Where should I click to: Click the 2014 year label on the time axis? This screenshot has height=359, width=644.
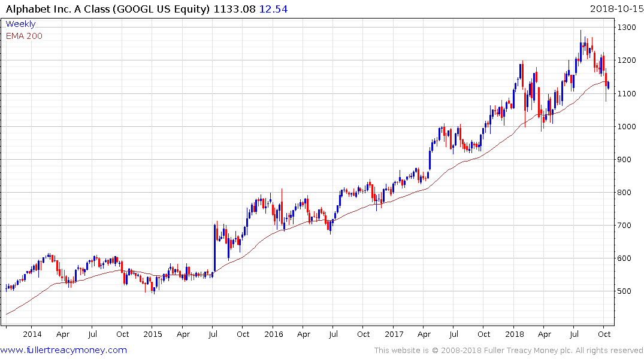pyautogui.click(x=32, y=334)
